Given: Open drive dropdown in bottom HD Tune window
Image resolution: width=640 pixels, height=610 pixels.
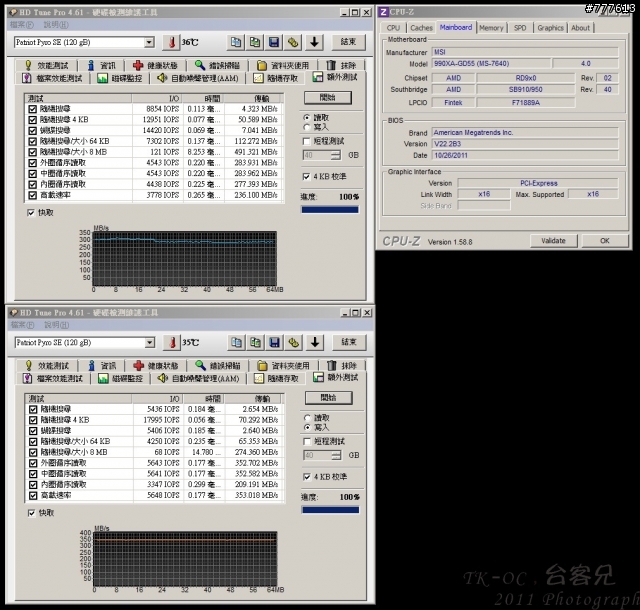Looking at the screenshot, I should pos(150,342).
